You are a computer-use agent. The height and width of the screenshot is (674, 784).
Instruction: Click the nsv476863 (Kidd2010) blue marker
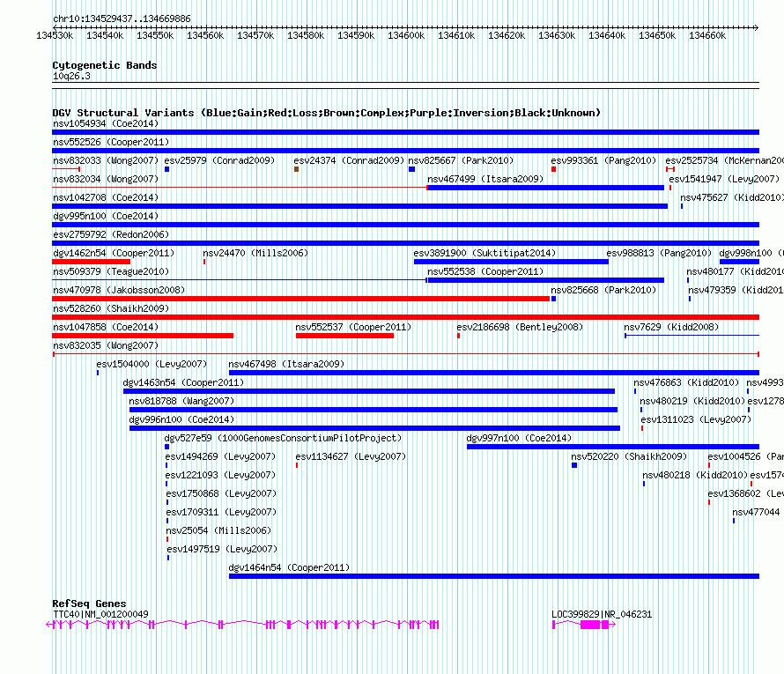635,391
